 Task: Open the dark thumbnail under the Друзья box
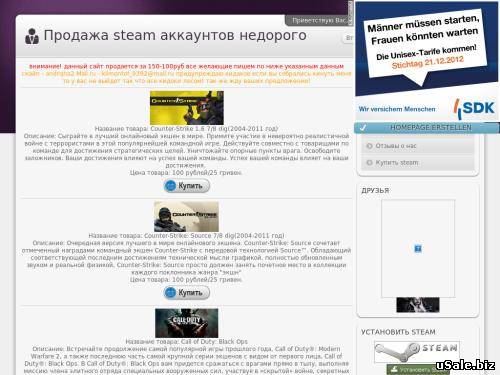(x=418, y=305)
